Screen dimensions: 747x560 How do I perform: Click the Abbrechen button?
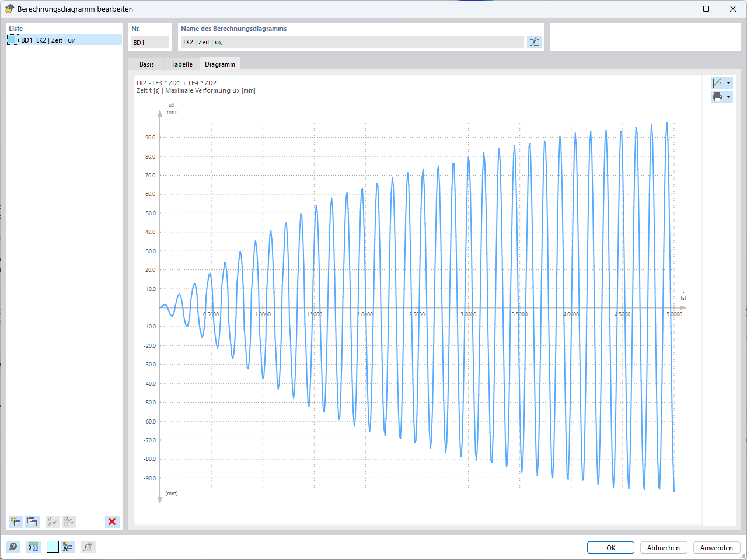coord(664,548)
